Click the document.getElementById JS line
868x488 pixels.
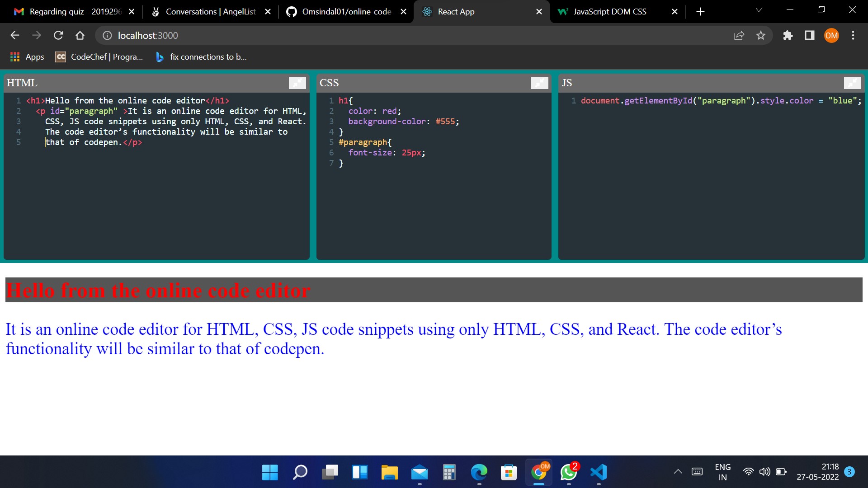tap(721, 101)
